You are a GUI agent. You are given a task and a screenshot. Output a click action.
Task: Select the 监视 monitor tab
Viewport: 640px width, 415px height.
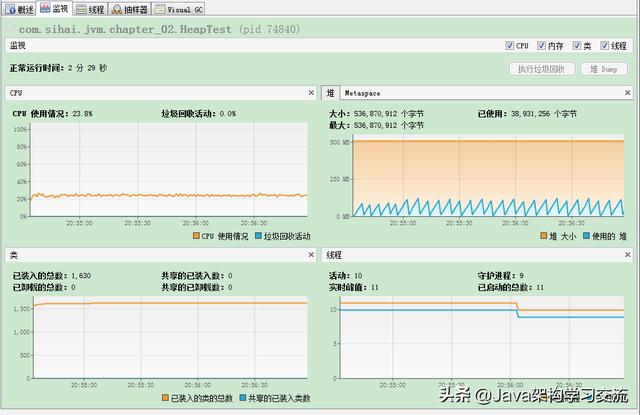(54, 8)
